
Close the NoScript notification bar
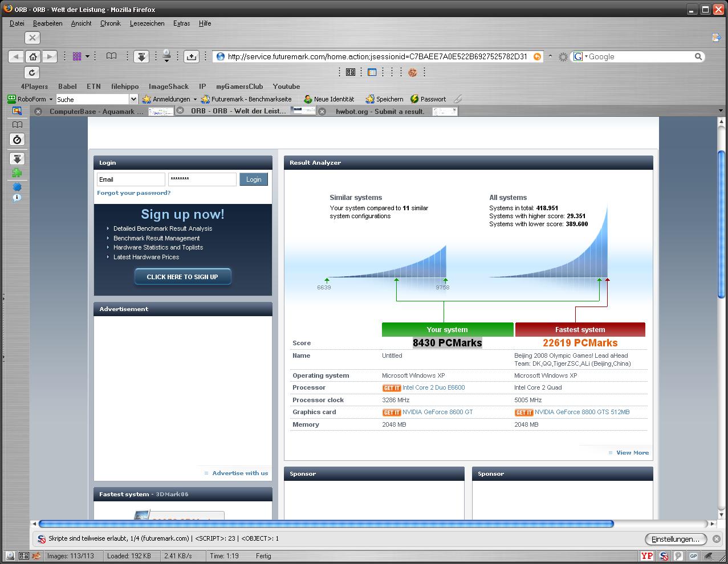pos(717,538)
